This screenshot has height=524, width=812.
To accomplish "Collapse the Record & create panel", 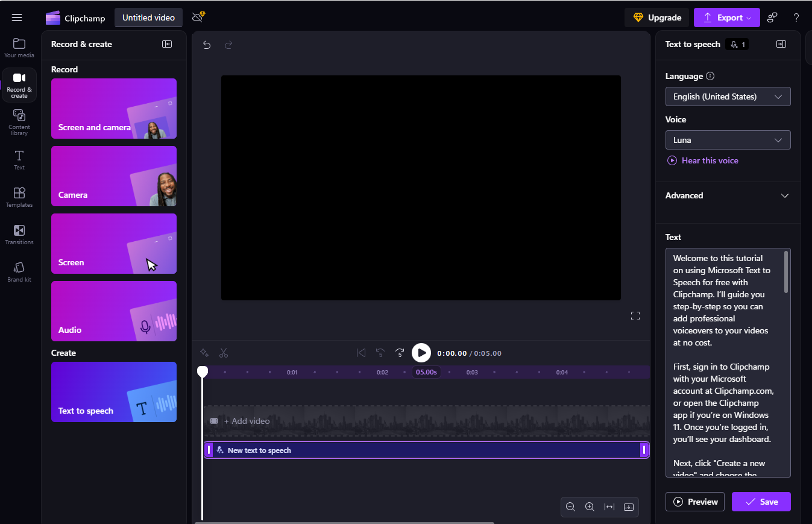I will pos(167,44).
